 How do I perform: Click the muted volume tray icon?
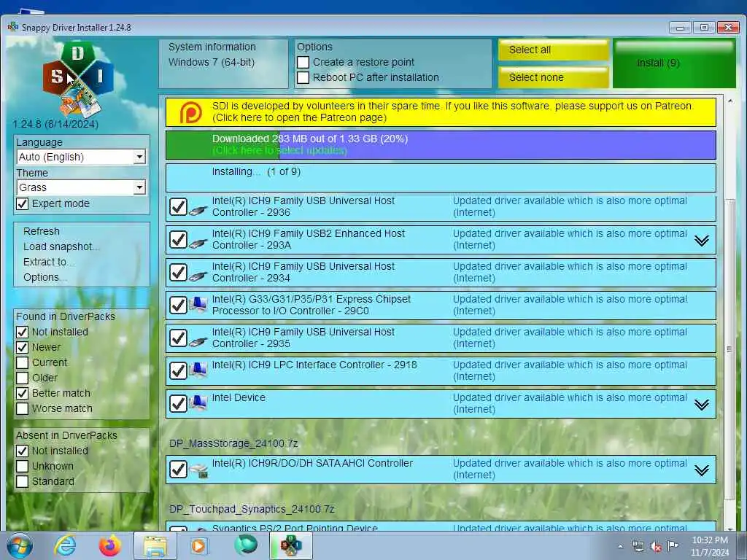[656, 547]
